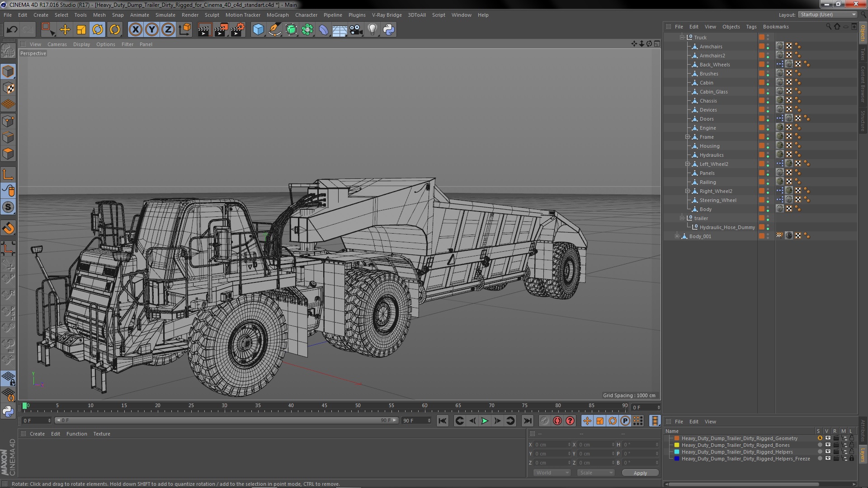Click Bones layer yellow color swatch
Screen dimensions: 868x488
677,445
